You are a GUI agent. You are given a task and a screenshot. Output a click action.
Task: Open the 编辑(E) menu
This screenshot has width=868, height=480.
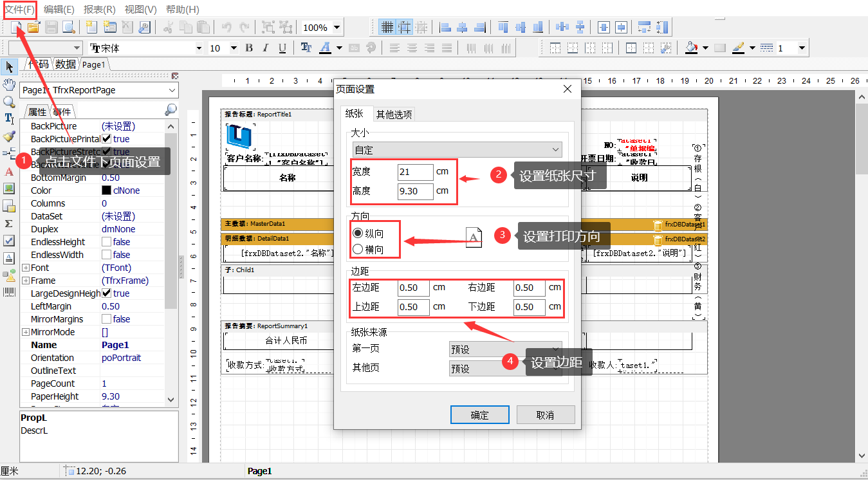point(59,10)
